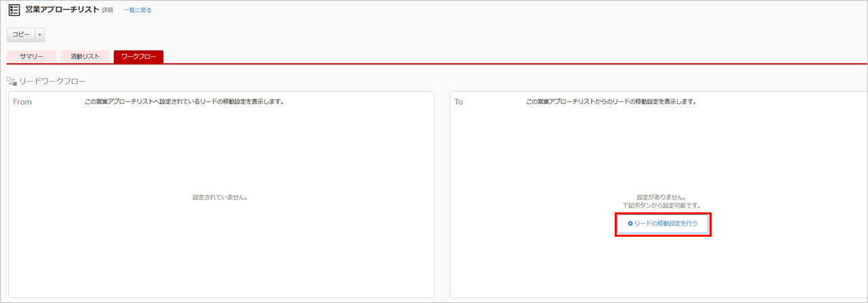This screenshot has height=303, width=868.
Task: Click the リードの移動設定を行う button
Action: tap(664, 223)
